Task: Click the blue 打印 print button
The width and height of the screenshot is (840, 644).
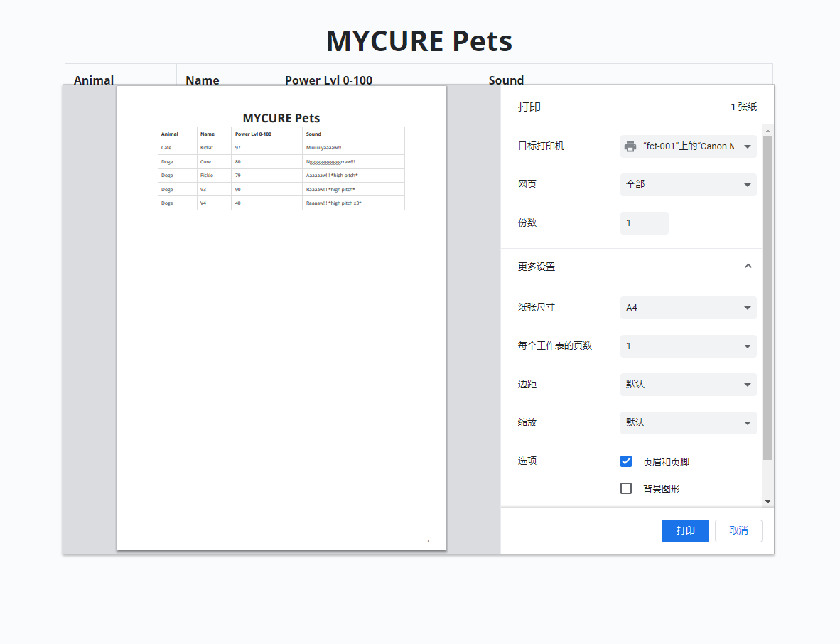Action: 685,530
